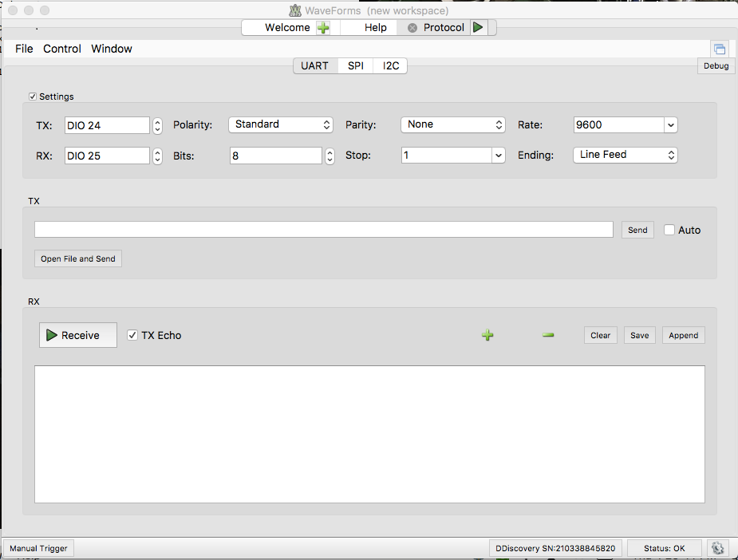The height and width of the screenshot is (560, 738).
Task: Click the Manual Trigger button
Action: point(38,548)
